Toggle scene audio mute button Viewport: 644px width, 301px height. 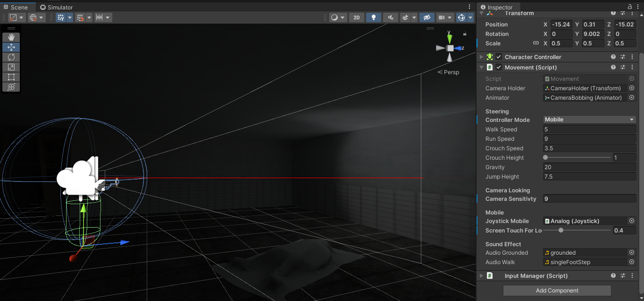(390, 17)
